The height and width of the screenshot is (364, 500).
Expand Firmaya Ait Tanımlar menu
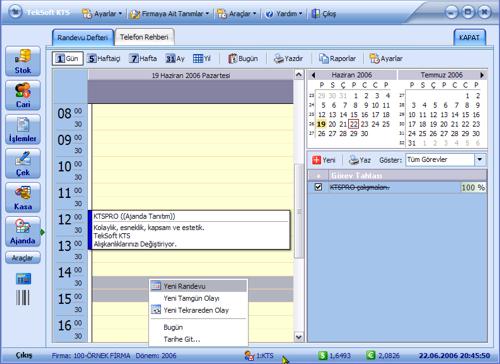click(x=170, y=14)
